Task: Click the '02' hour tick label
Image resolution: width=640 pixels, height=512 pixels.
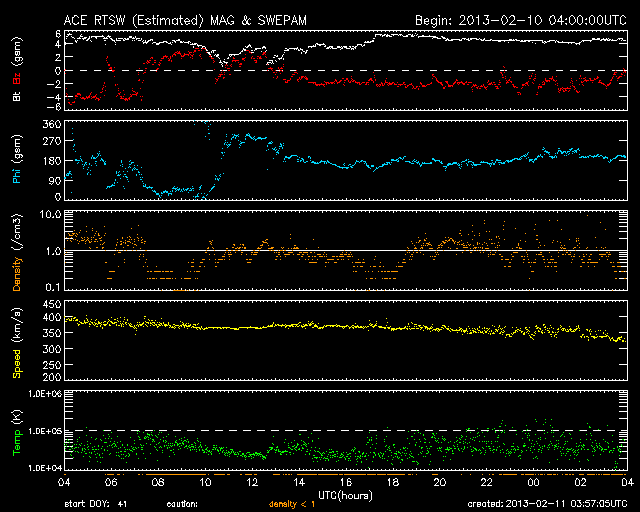Action: 580,482
